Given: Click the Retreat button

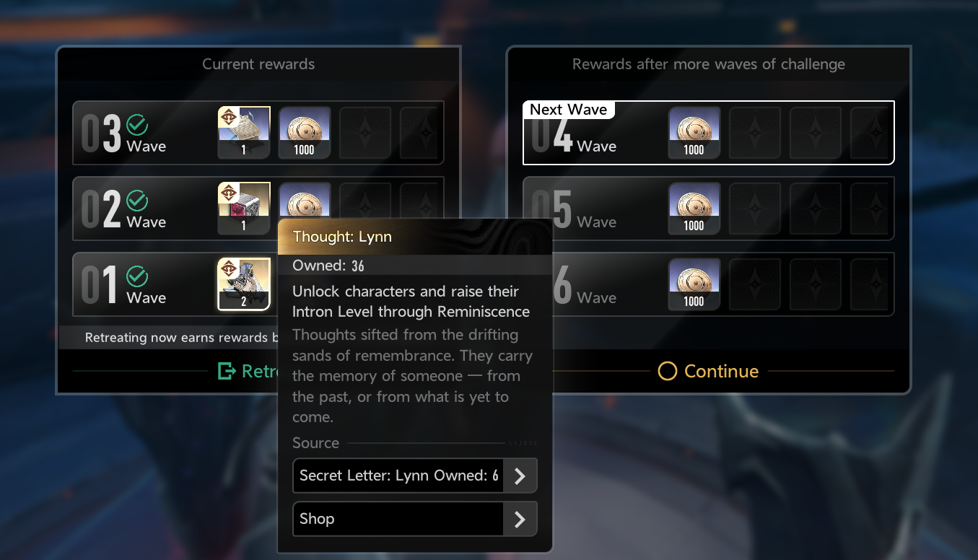Looking at the screenshot, I should (248, 371).
